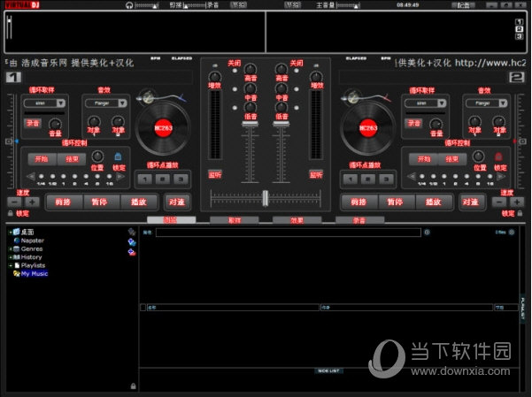Expand the History tree node
532x397 pixels.
pos(11,257)
